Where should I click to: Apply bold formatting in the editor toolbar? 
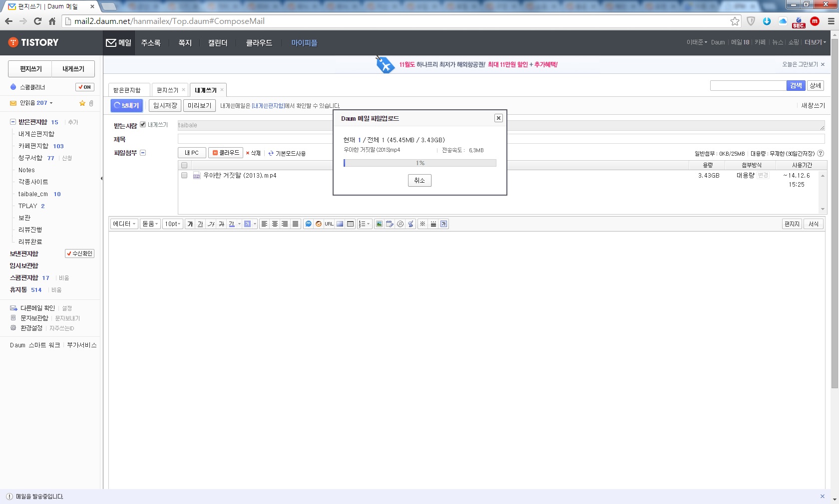[x=190, y=224]
